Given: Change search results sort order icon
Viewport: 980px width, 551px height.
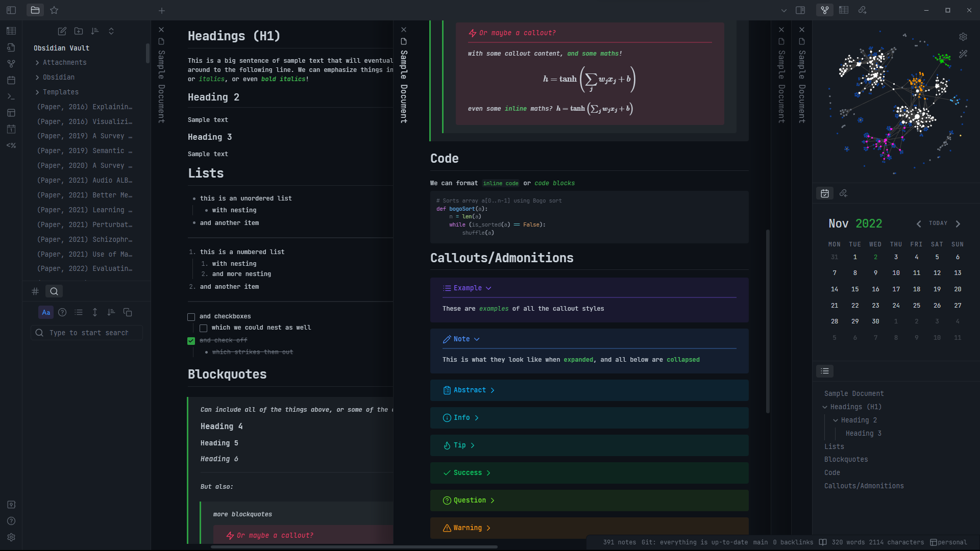Looking at the screenshot, I should pos(111,312).
